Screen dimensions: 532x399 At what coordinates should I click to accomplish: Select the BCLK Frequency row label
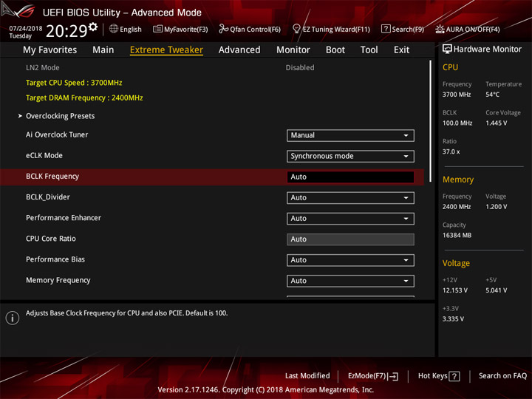point(52,177)
